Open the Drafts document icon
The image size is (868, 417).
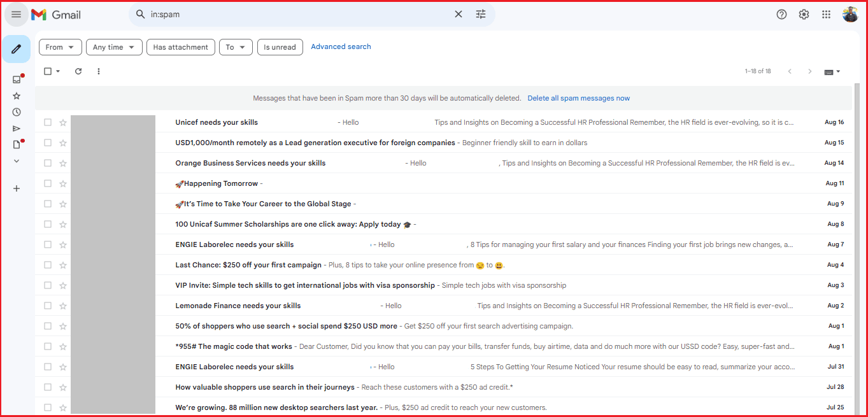(16, 145)
